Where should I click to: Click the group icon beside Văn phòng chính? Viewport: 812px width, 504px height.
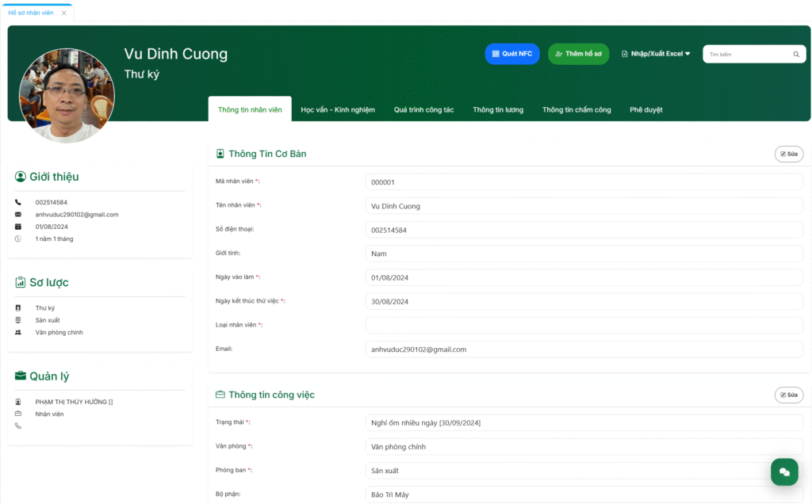[x=18, y=332]
